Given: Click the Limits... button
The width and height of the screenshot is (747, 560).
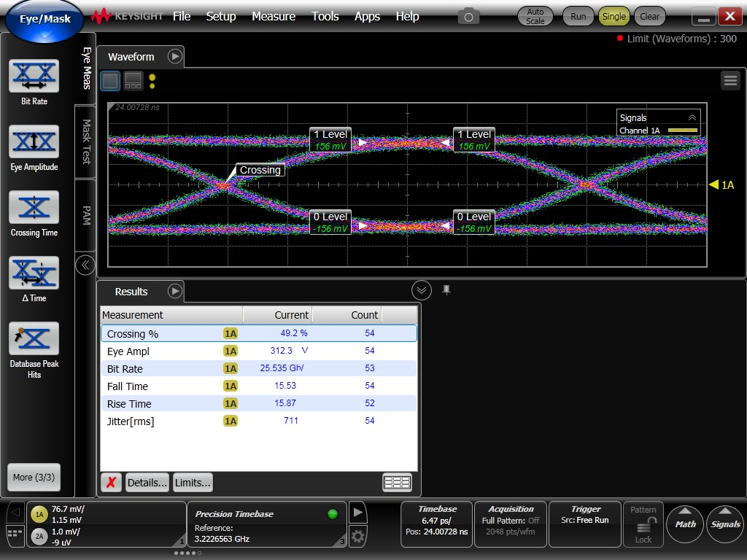Looking at the screenshot, I should click(x=193, y=482).
